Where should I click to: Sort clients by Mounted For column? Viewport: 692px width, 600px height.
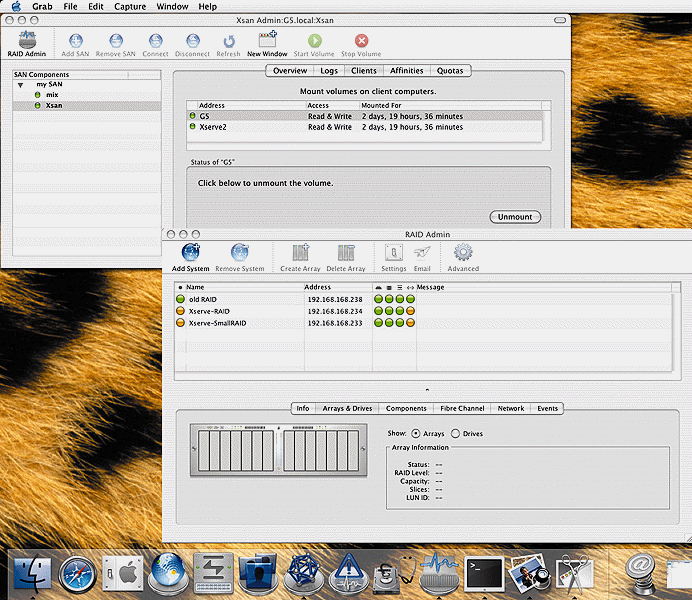450,105
